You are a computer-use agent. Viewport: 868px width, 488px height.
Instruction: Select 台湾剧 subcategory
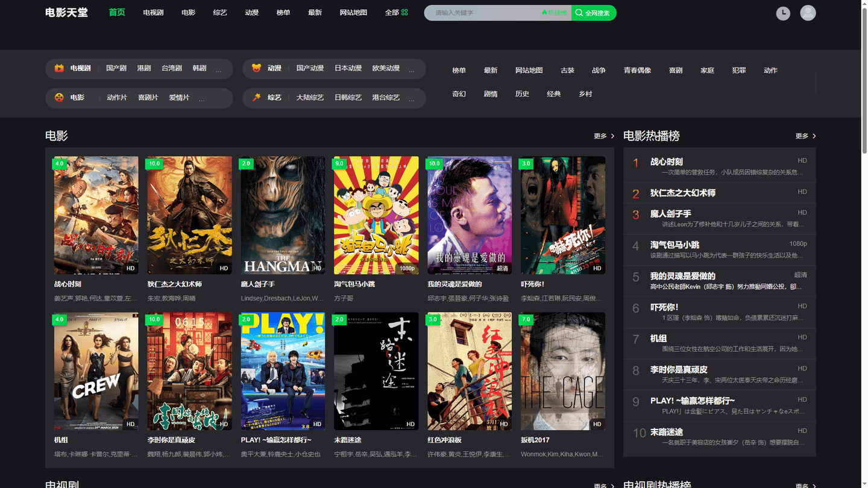click(x=172, y=68)
